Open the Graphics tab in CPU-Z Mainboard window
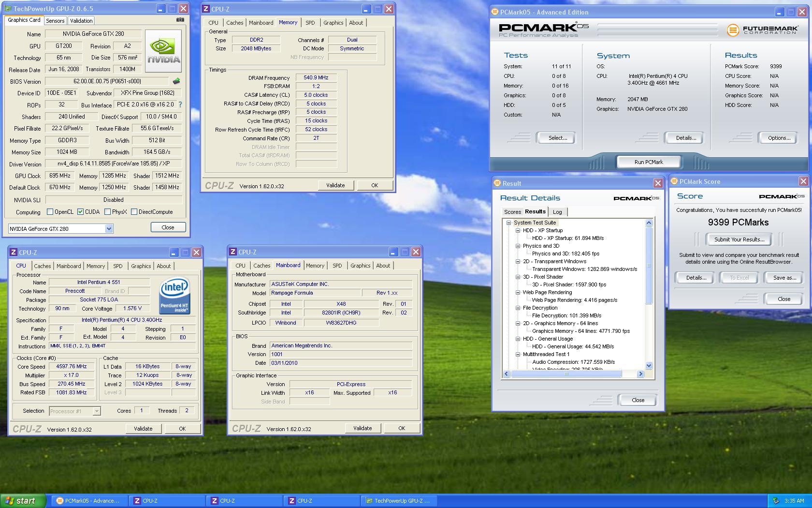Image resolution: width=812 pixels, height=508 pixels. point(361,266)
